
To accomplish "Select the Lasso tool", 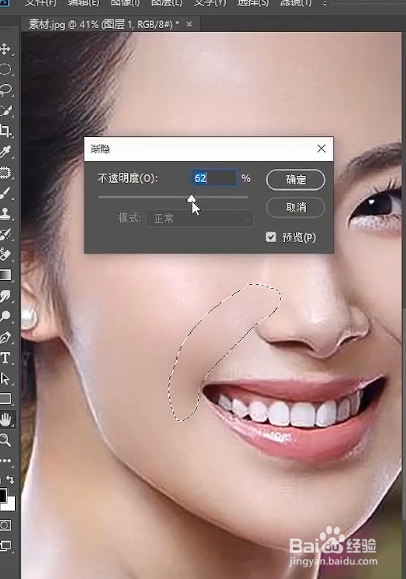I will 5,90.
